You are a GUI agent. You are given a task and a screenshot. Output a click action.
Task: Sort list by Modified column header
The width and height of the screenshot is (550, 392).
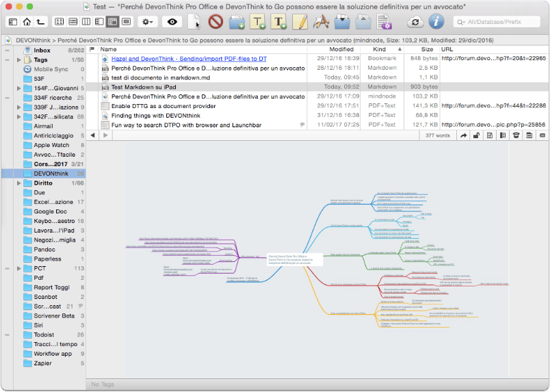click(341, 49)
